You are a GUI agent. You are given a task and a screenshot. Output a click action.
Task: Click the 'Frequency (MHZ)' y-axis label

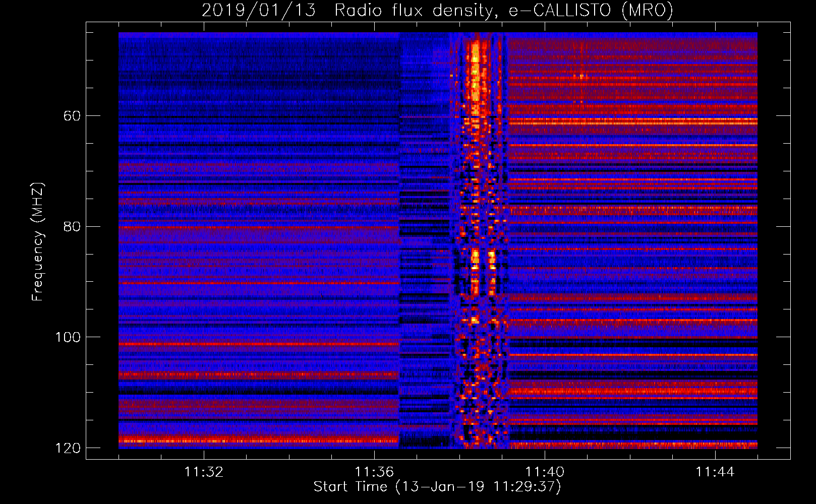tap(38, 242)
